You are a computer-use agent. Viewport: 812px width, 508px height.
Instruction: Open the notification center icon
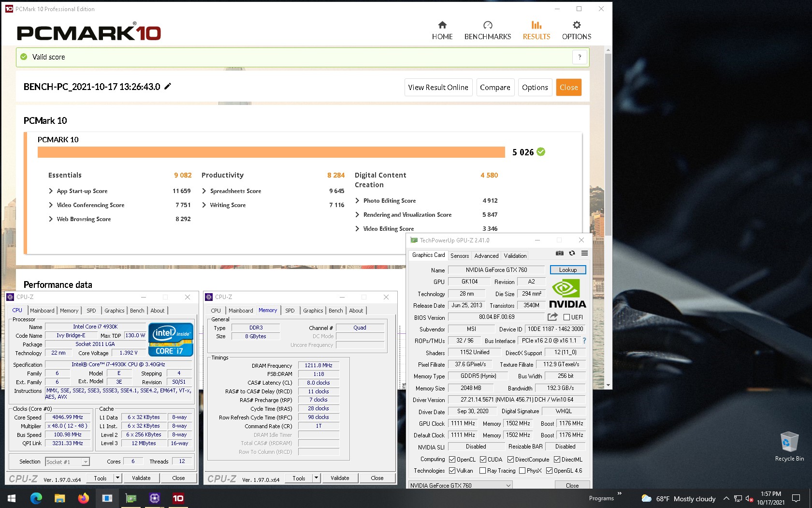[796, 498]
